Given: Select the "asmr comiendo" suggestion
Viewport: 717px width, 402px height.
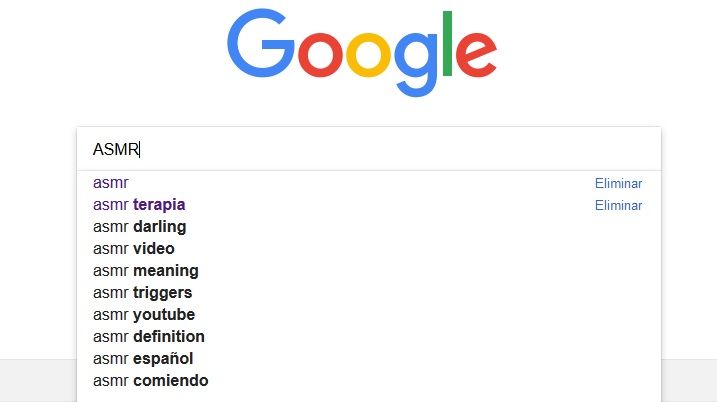Looking at the screenshot, I should 150,381.
